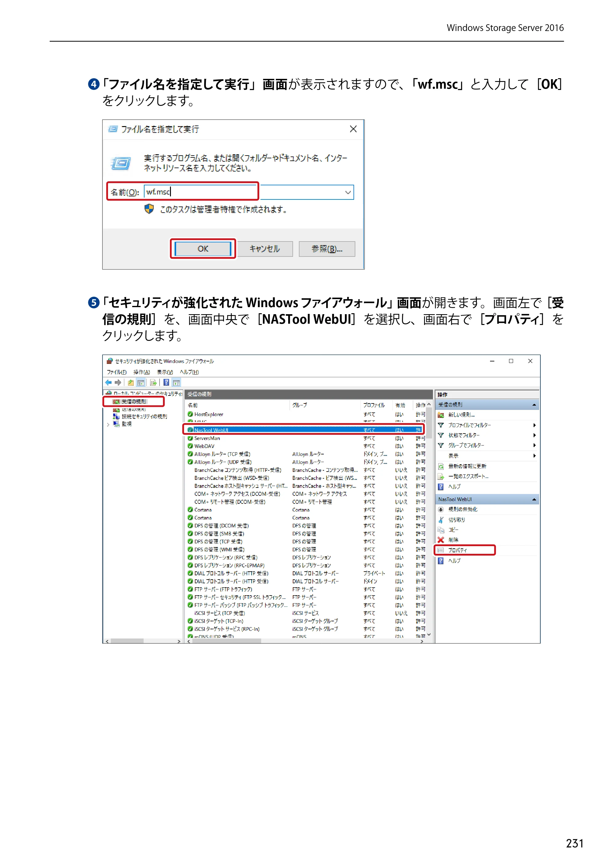Click the 参照(B)... browse button
Viewport: 614px width, 868px height.
[327, 249]
